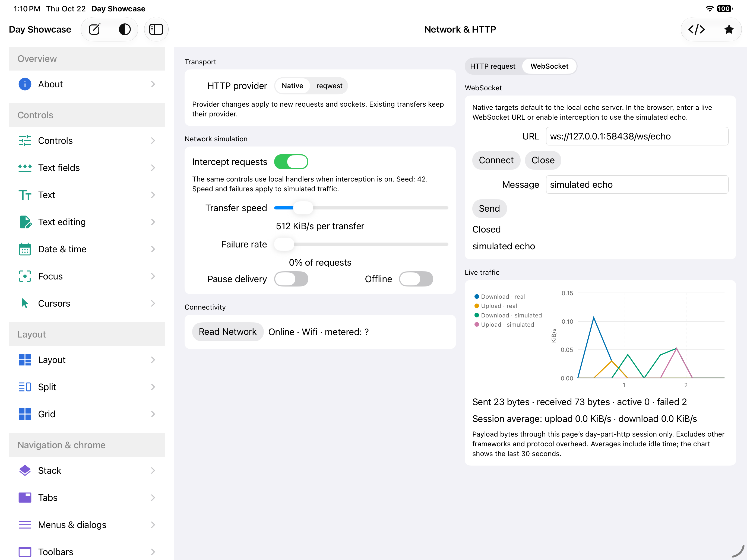Open the Grid sidebar item
The height and width of the screenshot is (560, 747).
pyautogui.click(x=87, y=414)
